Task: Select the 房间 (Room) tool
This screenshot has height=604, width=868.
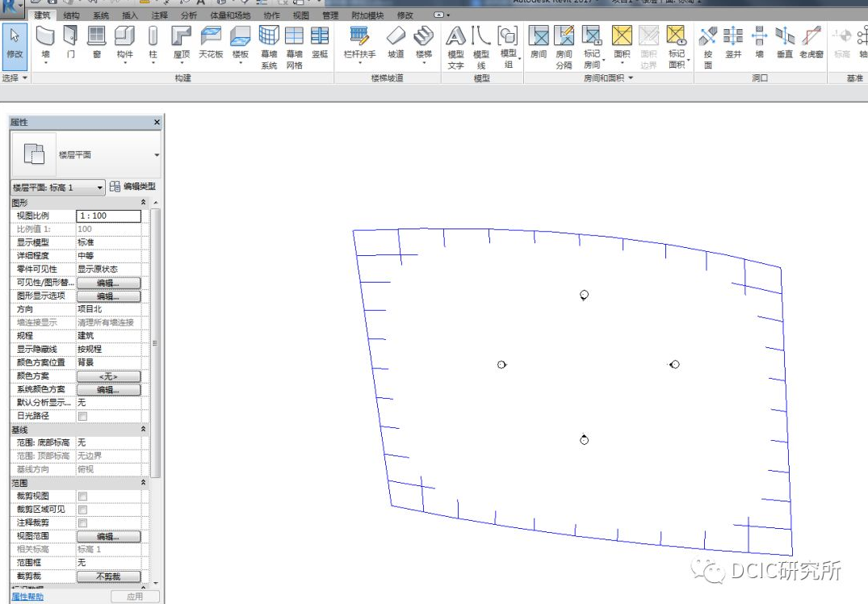Action: pos(539,42)
